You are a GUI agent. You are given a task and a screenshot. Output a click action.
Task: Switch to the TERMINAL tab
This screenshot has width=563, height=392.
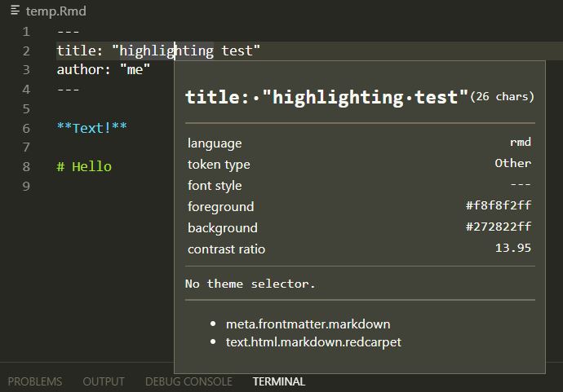tap(279, 381)
